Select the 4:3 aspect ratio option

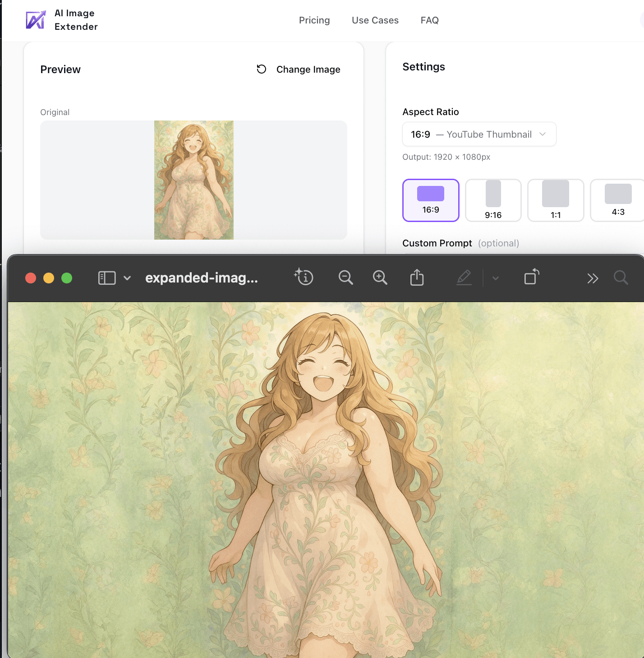click(x=617, y=200)
